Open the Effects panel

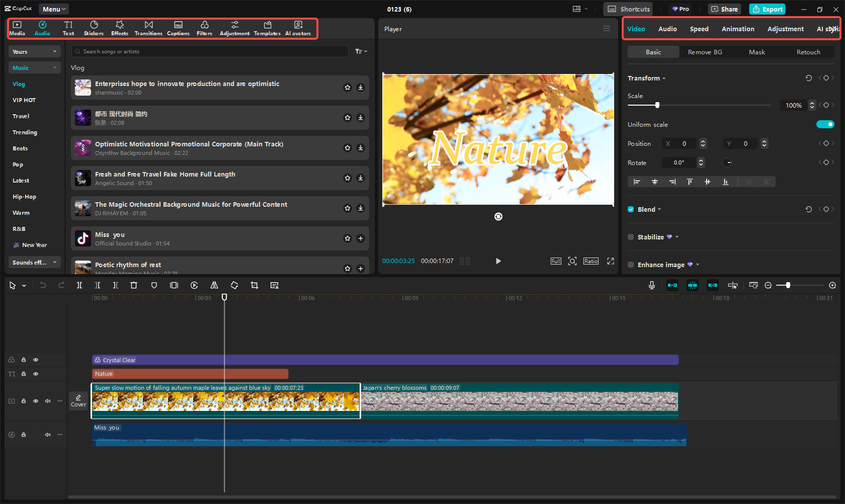pos(119,28)
